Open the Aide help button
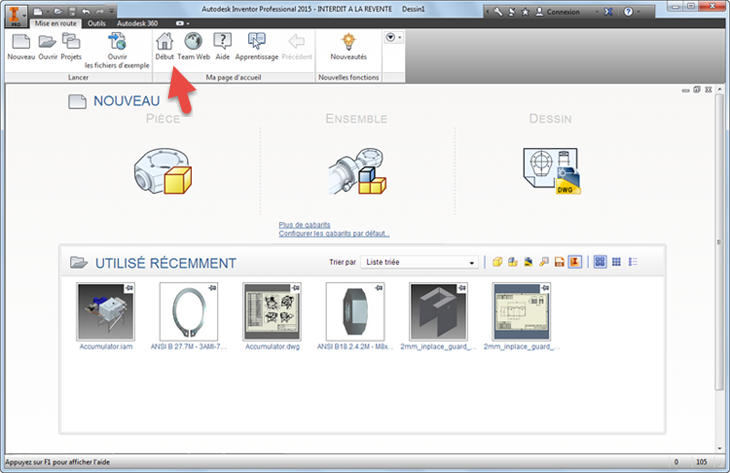This screenshot has height=473, width=730. click(x=223, y=47)
